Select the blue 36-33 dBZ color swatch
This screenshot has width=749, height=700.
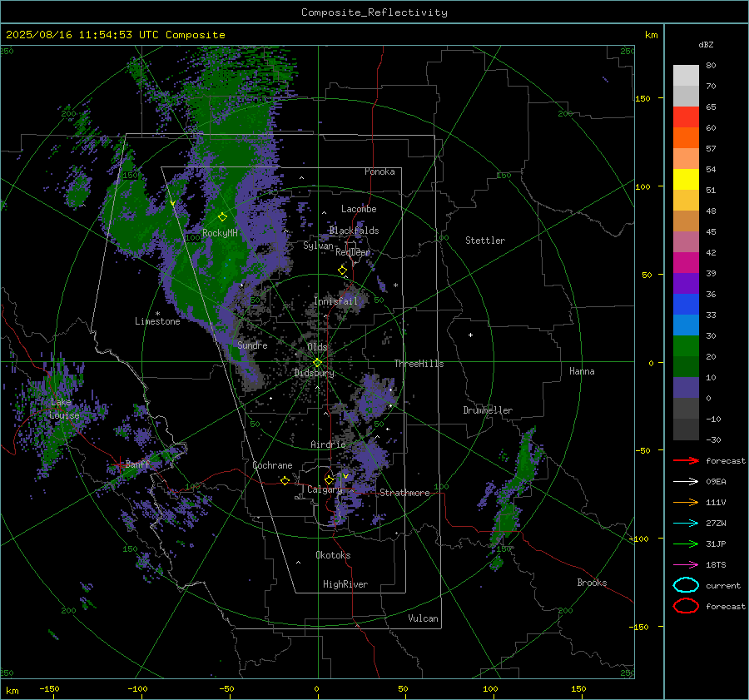click(686, 305)
